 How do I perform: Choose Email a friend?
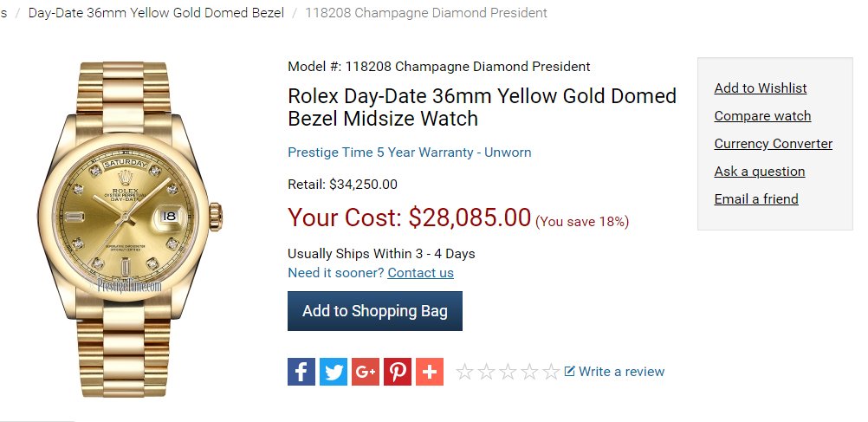pyautogui.click(x=756, y=198)
